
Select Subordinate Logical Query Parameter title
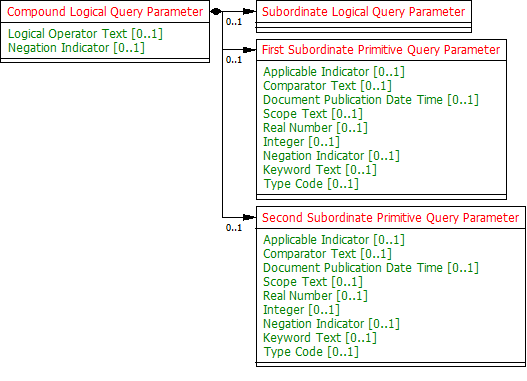(363, 12)
